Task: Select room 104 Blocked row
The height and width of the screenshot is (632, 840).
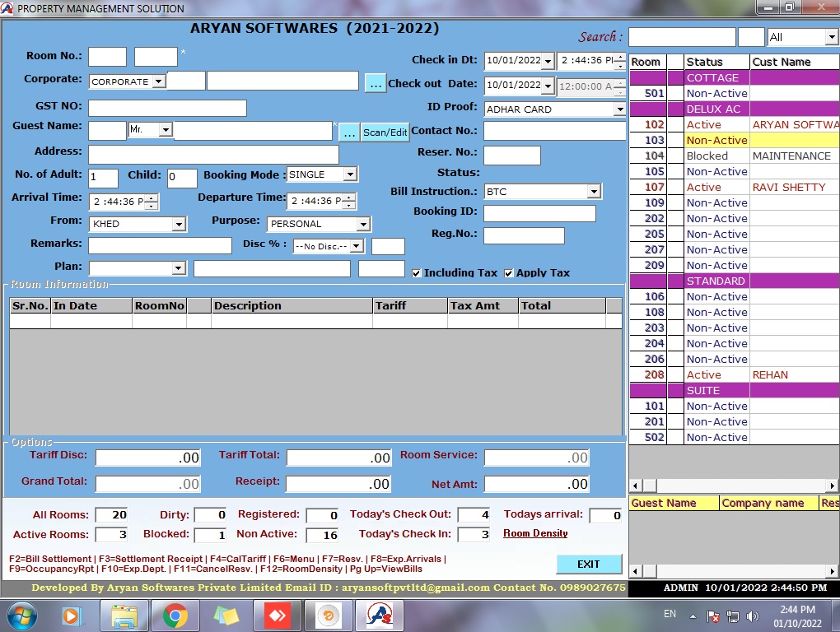Action: point(735,156)
